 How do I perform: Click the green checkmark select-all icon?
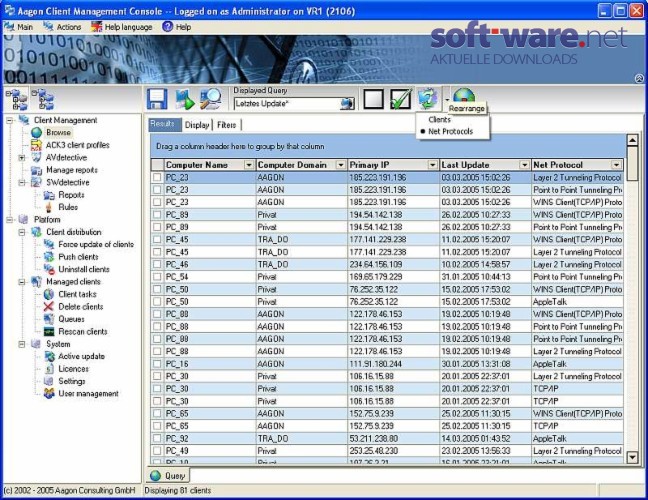coord(400,99)
